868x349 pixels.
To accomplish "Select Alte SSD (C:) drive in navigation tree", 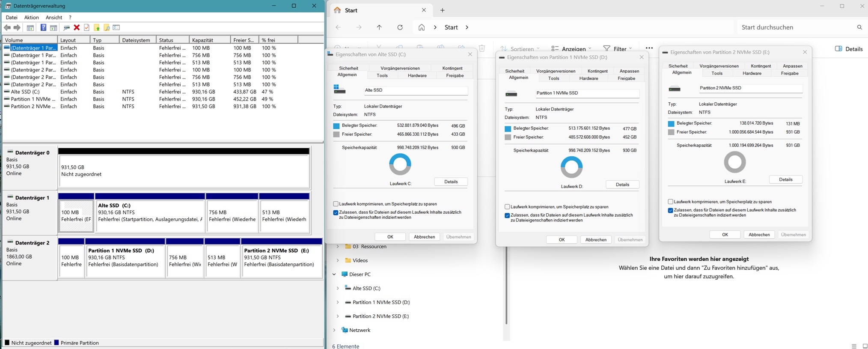I will (x=366, y=288).
